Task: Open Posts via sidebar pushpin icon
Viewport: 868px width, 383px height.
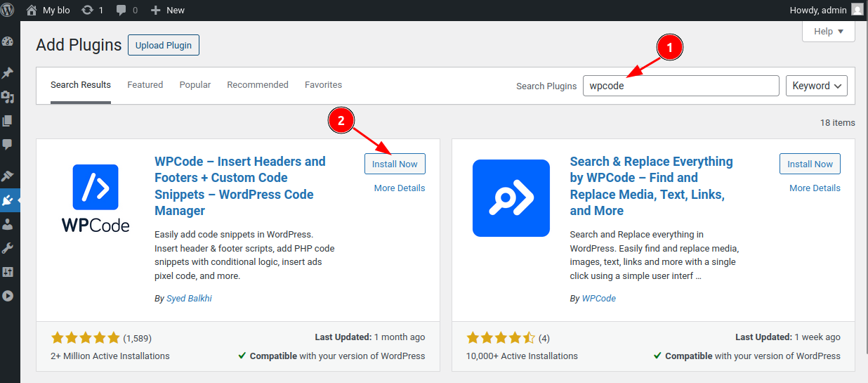Action: pyautogui.click(x=8, y=73)
